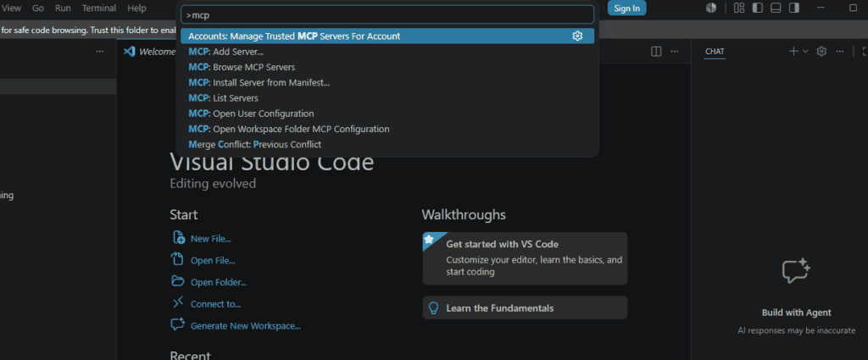Click the AI responses may be inaccurate text

[797, 330]
